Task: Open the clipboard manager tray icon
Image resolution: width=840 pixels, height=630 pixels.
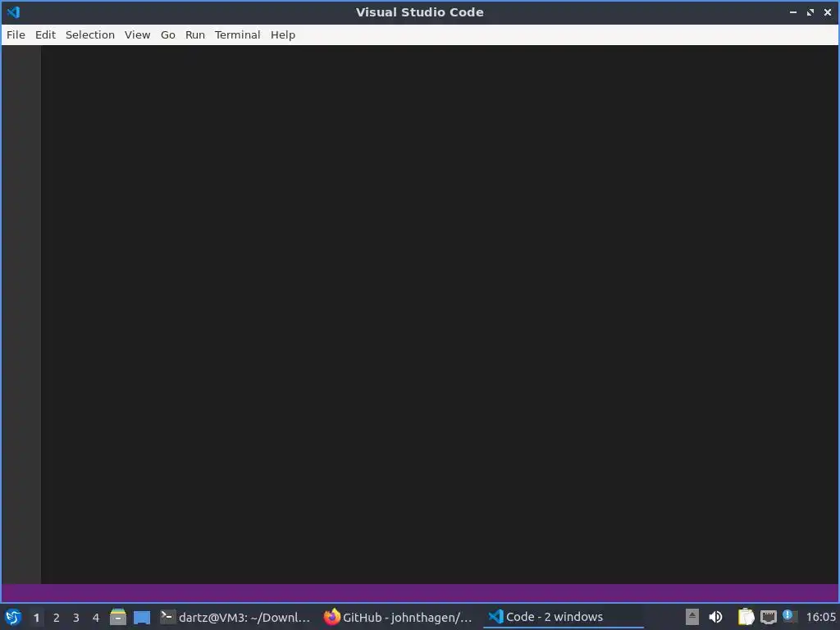Action: (746, 617)
